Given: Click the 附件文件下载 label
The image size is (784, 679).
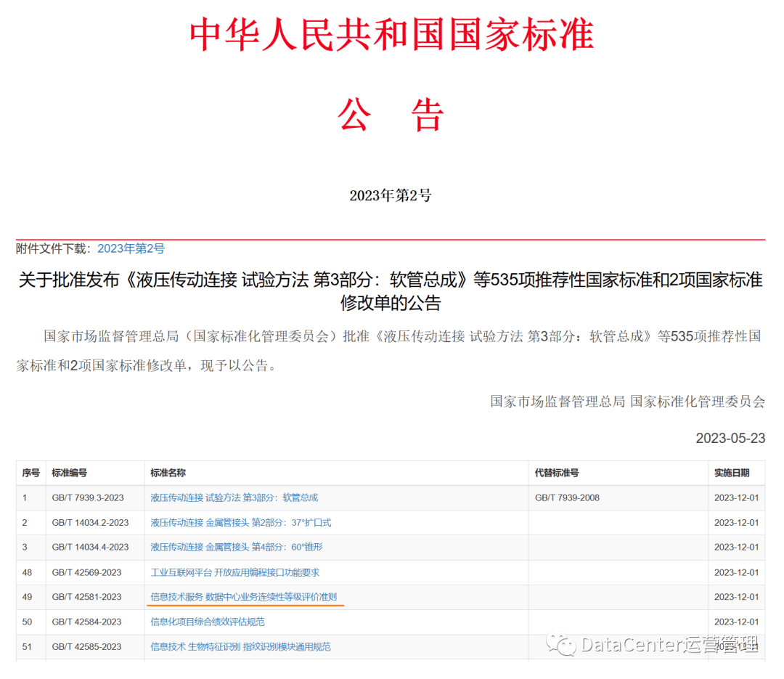Looking at the screenshot, I should click(54, 248).
